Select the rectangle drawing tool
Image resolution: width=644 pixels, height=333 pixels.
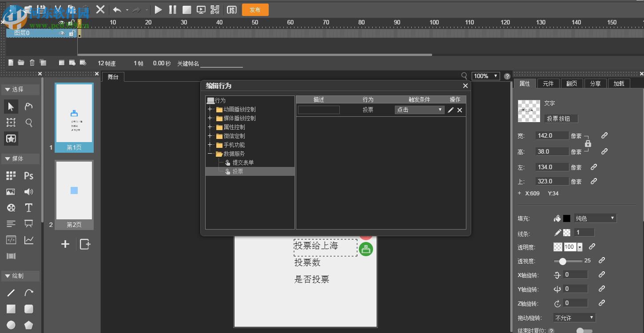pyautogui.click(x=11, y=309)
